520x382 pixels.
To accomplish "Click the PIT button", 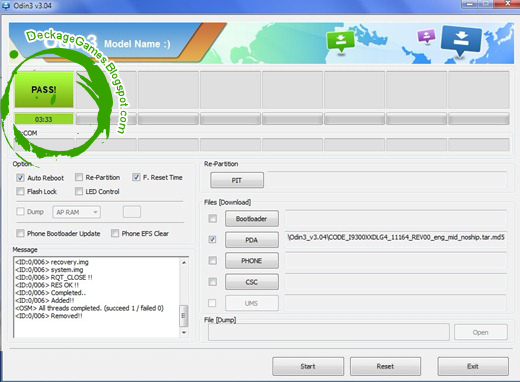I will coord(237,180).
